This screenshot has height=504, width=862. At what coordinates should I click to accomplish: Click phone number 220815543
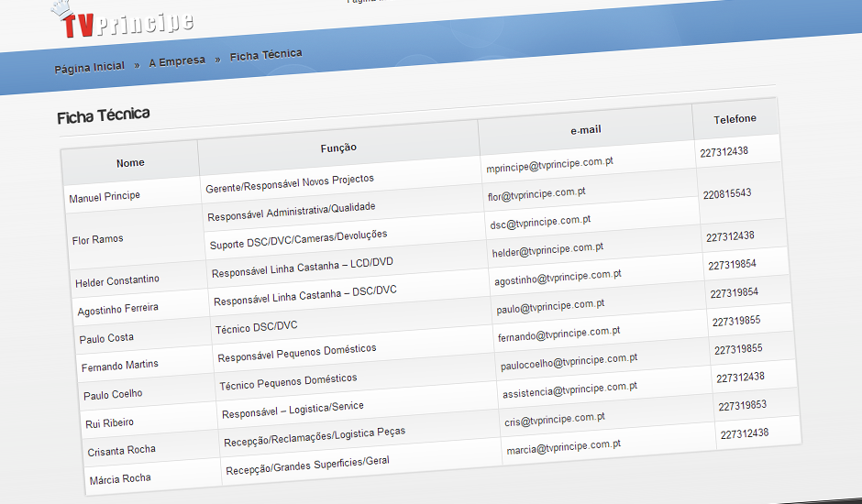click(727, 193)
